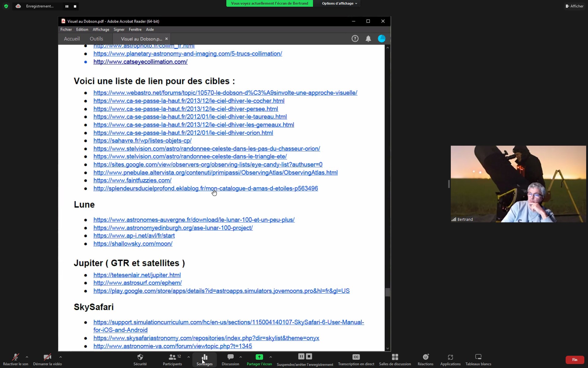Image resolution: width=588 pixels, height=368 pixels.
Task: Open the le-ciel-dhiver-persee link
Action: click(x=186, y=109)
